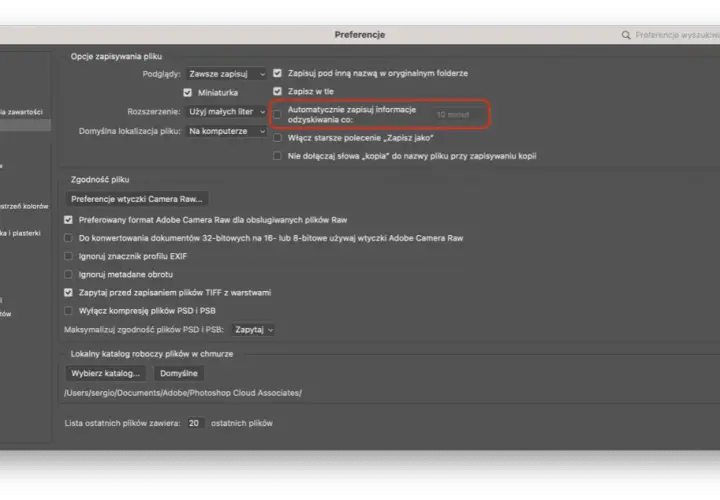The height and width of the screenshot is (500, 720).
Task: Click the Wybierz katalog button
Action: click(106, 373)
